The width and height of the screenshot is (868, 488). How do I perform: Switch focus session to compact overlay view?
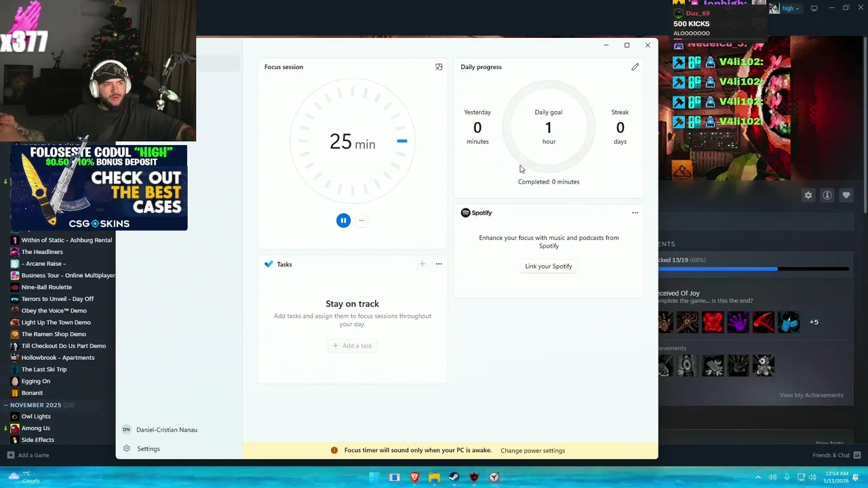pos(439,67)
